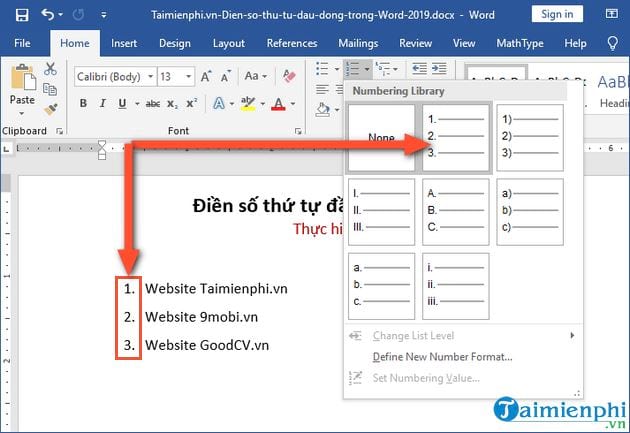
Task: Click Increase Font Size icon
Action: tap(206, 76)
